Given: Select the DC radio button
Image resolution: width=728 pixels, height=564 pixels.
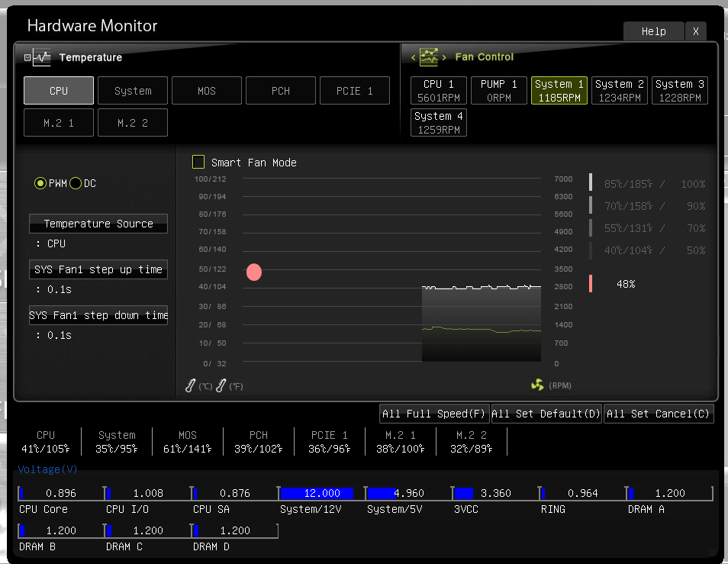Looking at the screenshot, I should pos(76,183).
